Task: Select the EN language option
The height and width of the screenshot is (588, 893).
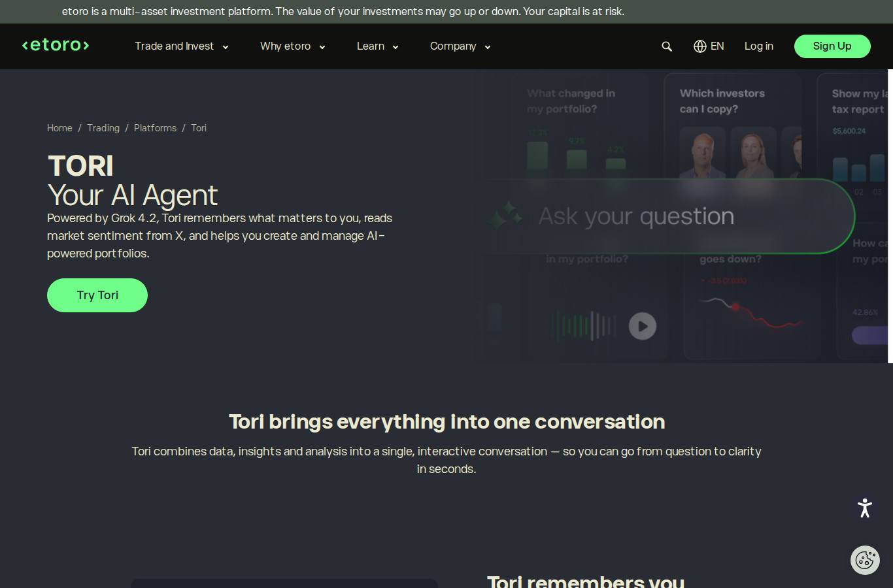Action: click(x=717, y=46)
